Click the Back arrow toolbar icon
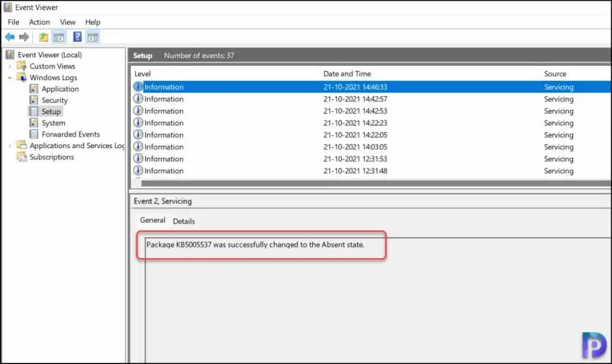The width and height of the screenshot is (612, 364). click(10, 37)
